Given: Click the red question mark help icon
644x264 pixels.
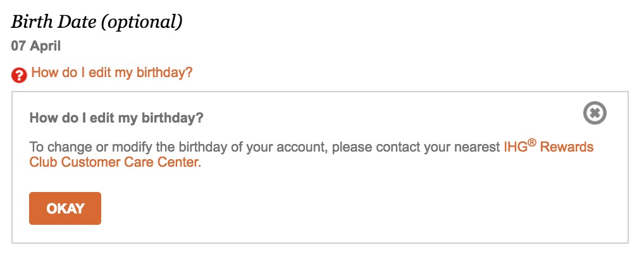Looking at the screenshot, I should 19,76.
